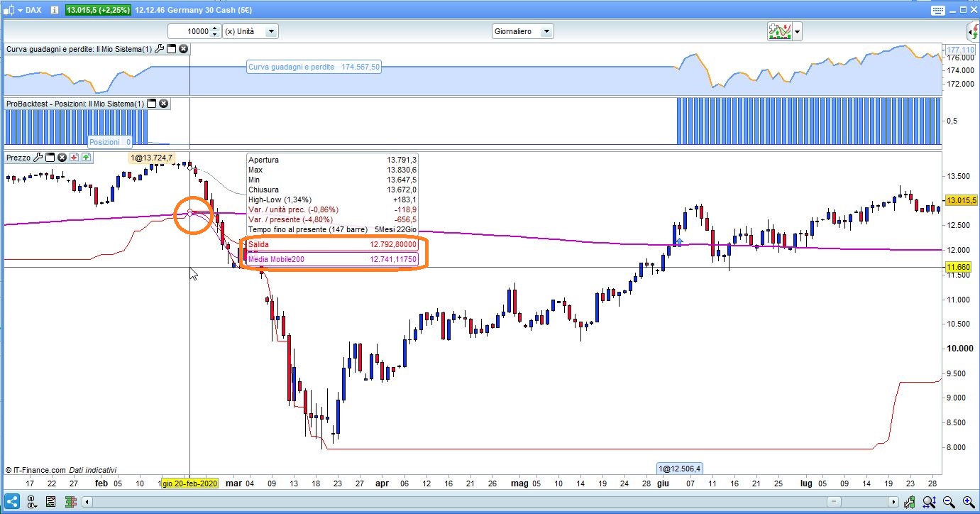Click the red-green bars icon in bottom toolbar
The image size is (980, 514).
(x=70, y=502)
